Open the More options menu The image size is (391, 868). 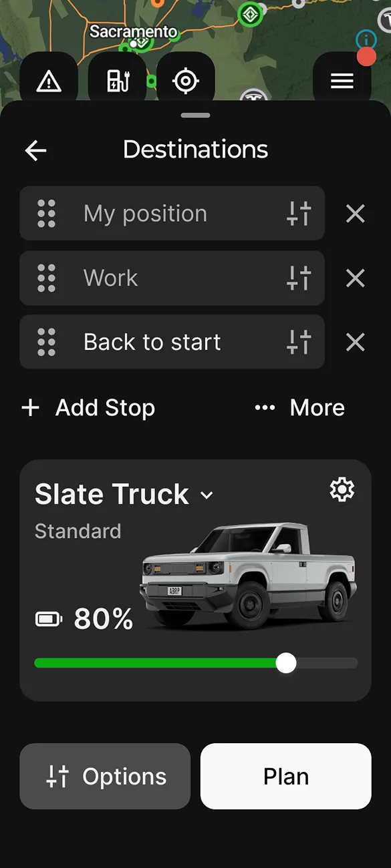pyautogui.click(x=299, y=407)
